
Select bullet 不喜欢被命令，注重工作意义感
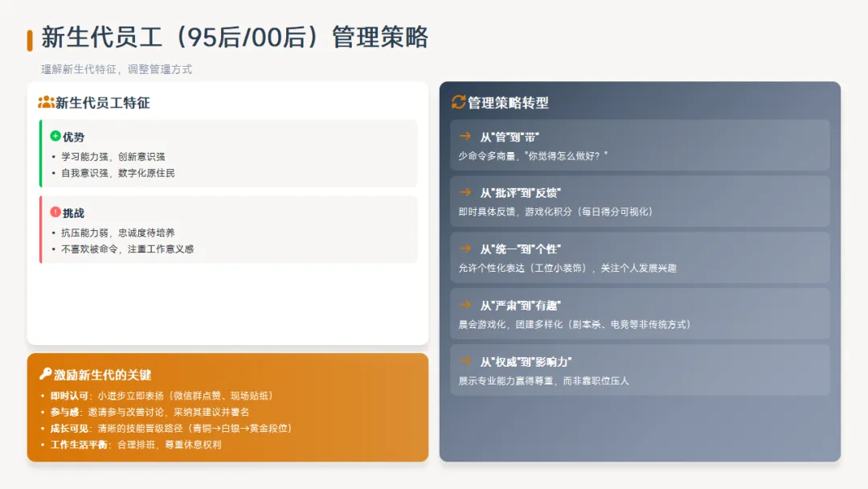point(127,249)
